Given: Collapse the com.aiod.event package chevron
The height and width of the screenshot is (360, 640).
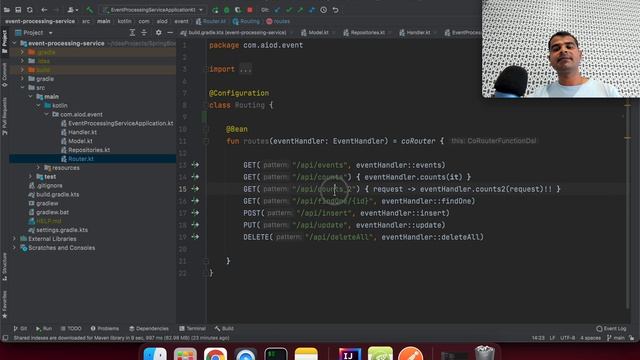Looking at the screenshot, I should pyautogui.click(x=47, y=115).
